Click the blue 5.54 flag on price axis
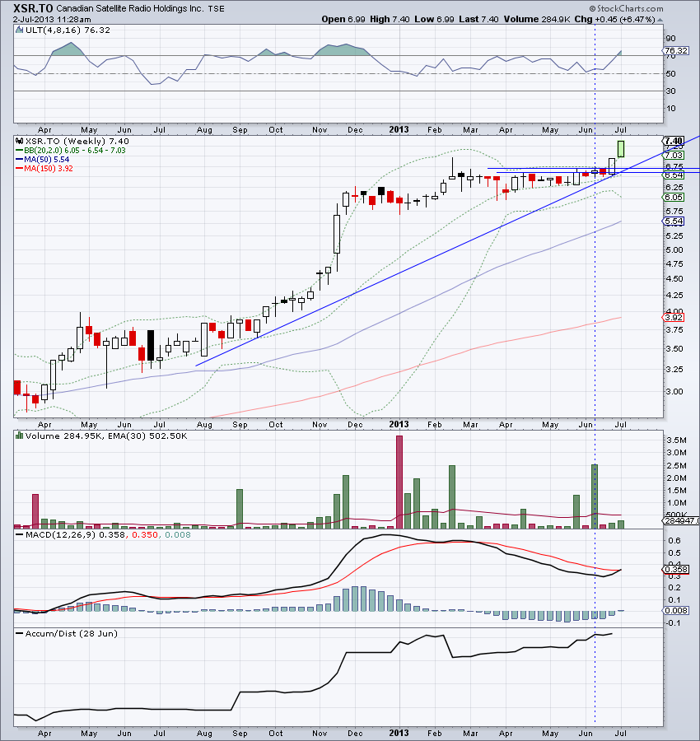Image resolution: width=700 pixels, height=741 pixels. [674, 221]
